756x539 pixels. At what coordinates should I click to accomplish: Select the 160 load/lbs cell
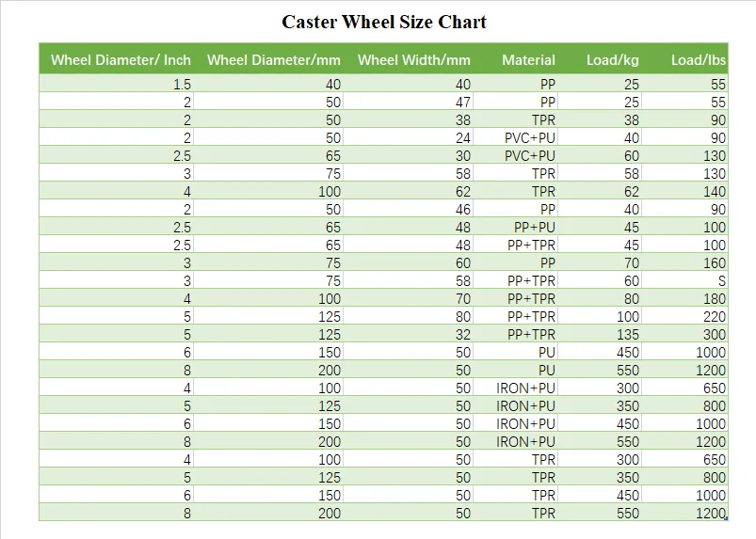tap(684, 263)
